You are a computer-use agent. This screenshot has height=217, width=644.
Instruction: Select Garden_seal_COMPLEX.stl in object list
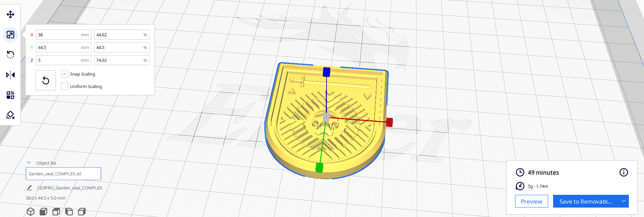point(63,174)
